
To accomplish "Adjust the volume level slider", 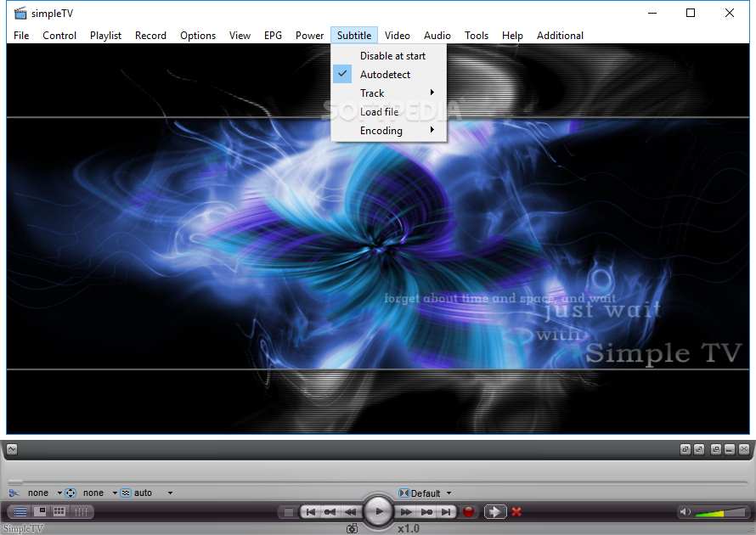I will [721, 512].
